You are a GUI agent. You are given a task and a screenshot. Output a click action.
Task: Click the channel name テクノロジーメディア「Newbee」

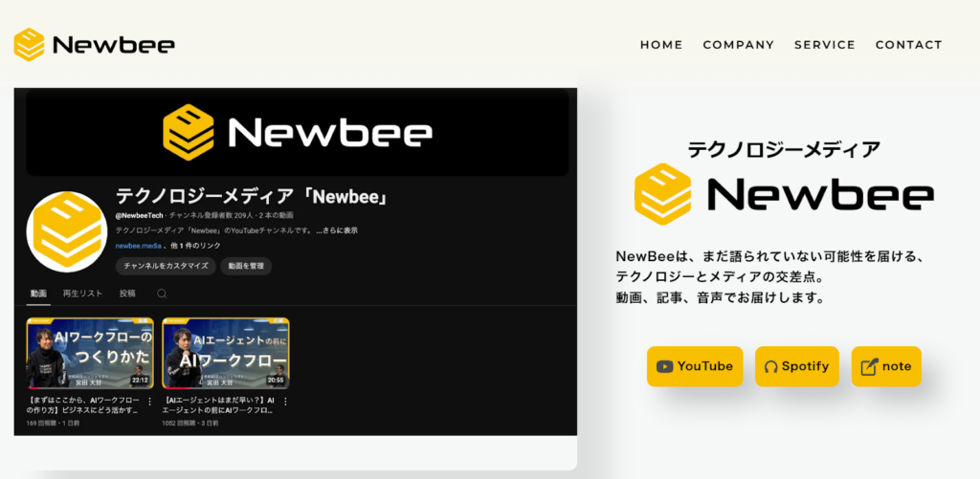252,196
